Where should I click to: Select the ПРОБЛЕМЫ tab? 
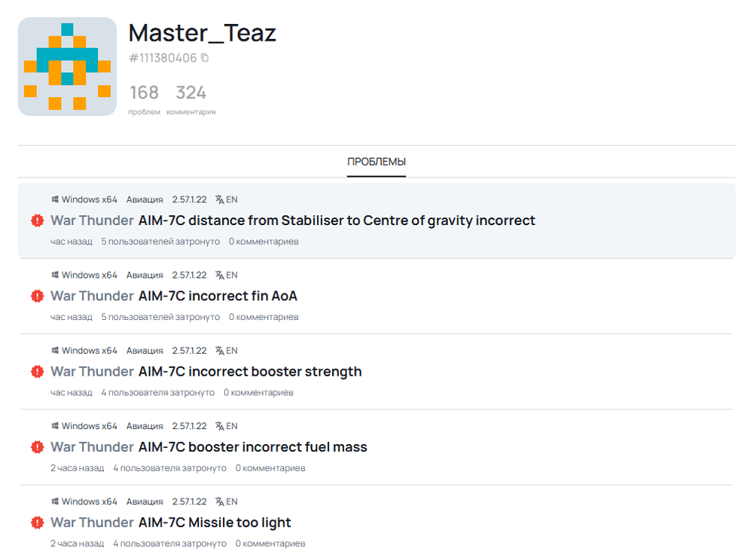tap(376, 162)
